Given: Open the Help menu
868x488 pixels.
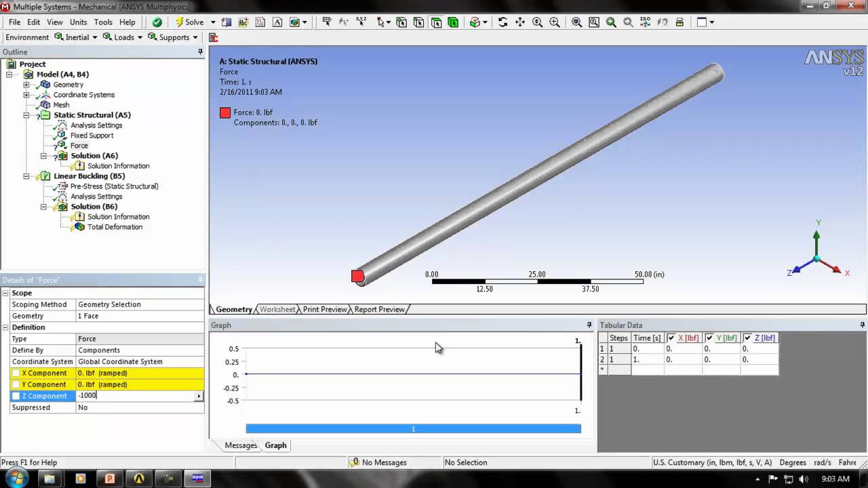Looking at the screenshot, I should (127, 22).
